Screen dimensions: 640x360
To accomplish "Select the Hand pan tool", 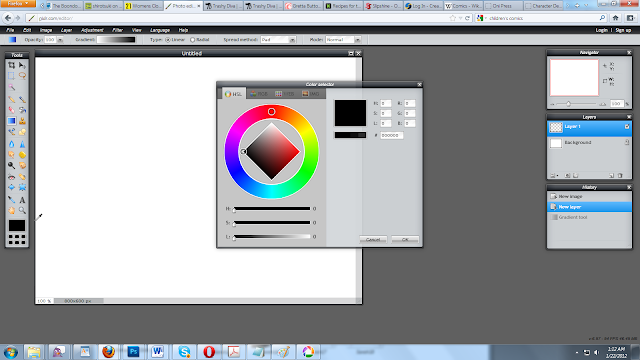I will pos(11,211).
